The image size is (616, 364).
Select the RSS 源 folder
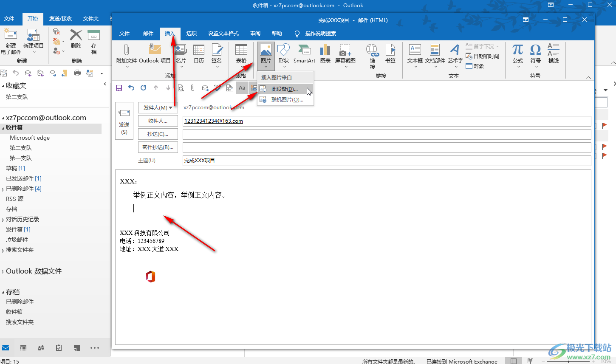coord(14,199)
